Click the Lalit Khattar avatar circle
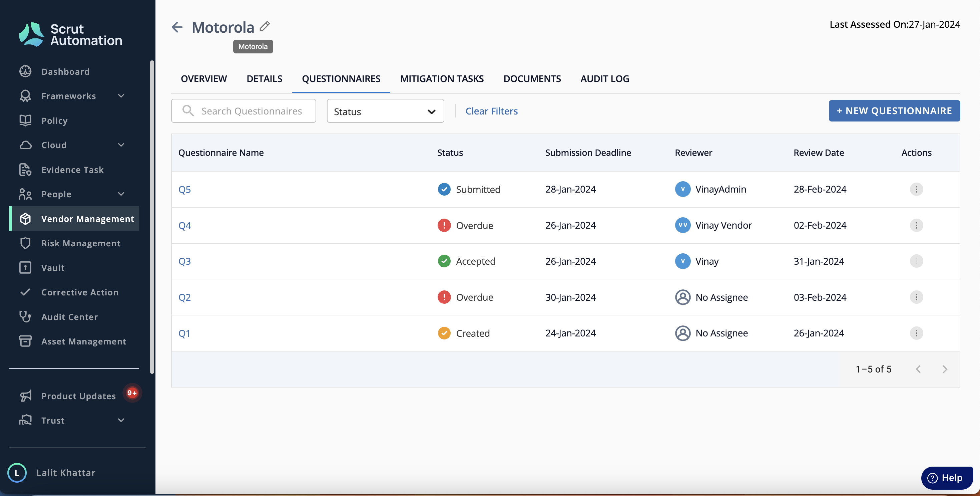 pos(17,472)
